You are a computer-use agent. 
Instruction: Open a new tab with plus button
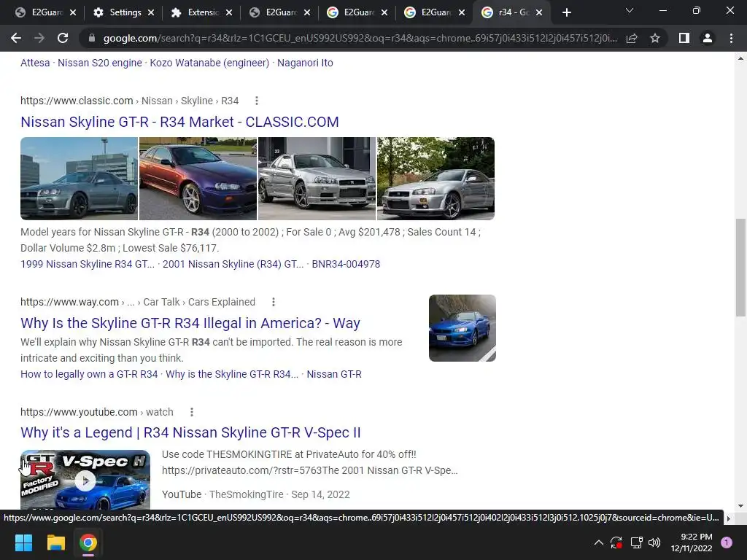(x=566, y=12)
